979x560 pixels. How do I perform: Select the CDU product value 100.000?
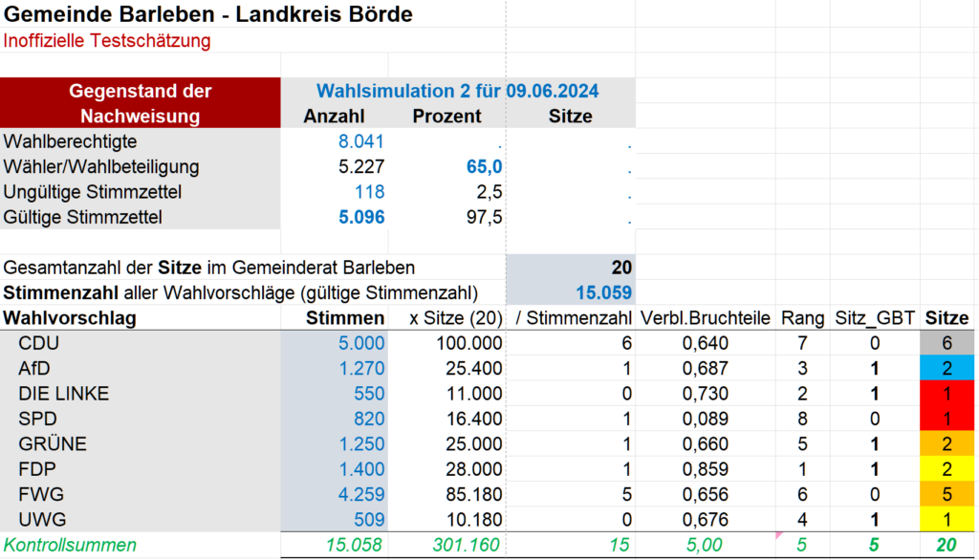468,343
